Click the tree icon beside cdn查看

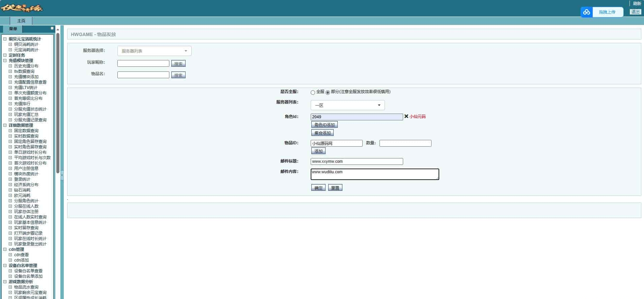click(x=10, y=255)
